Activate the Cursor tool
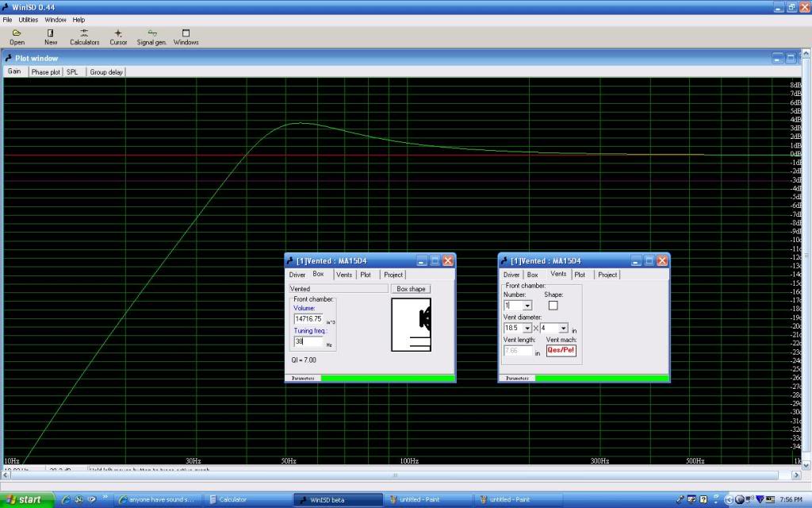 118,37
